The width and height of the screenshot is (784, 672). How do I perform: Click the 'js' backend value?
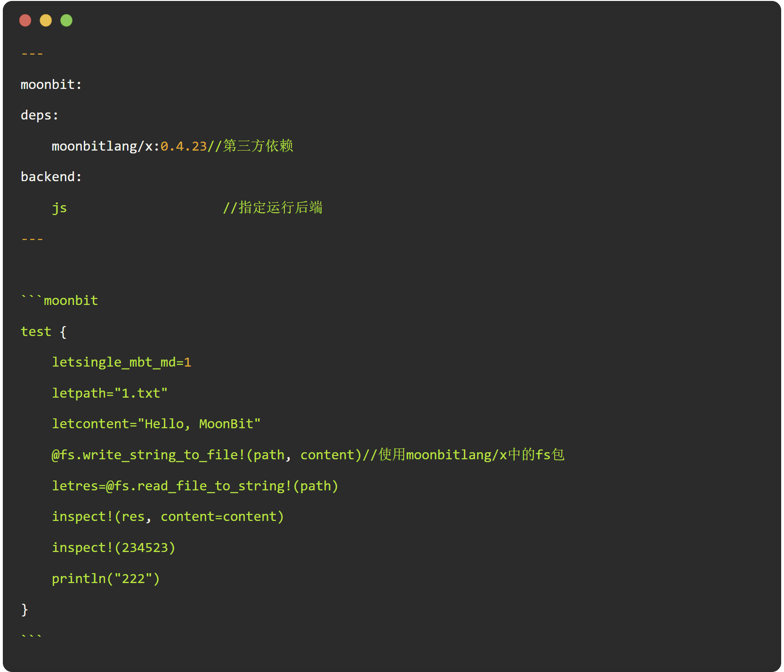59,208
